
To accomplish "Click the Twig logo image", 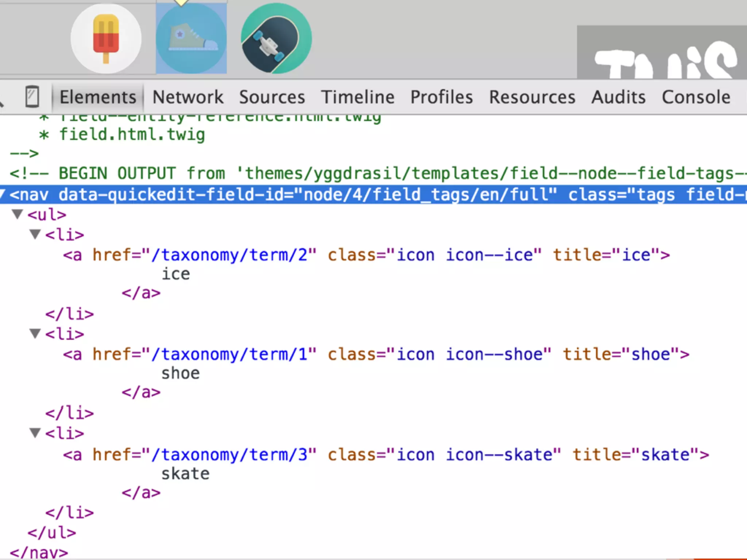I will tap(662, 55).
